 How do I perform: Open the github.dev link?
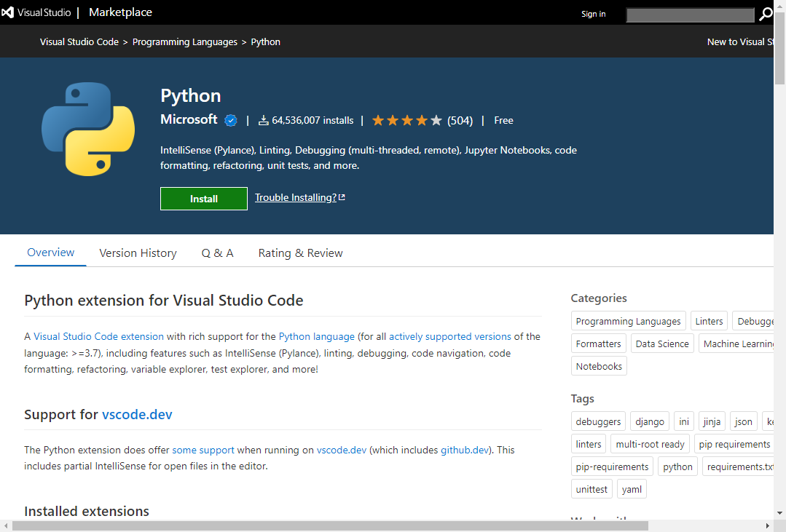465,450
